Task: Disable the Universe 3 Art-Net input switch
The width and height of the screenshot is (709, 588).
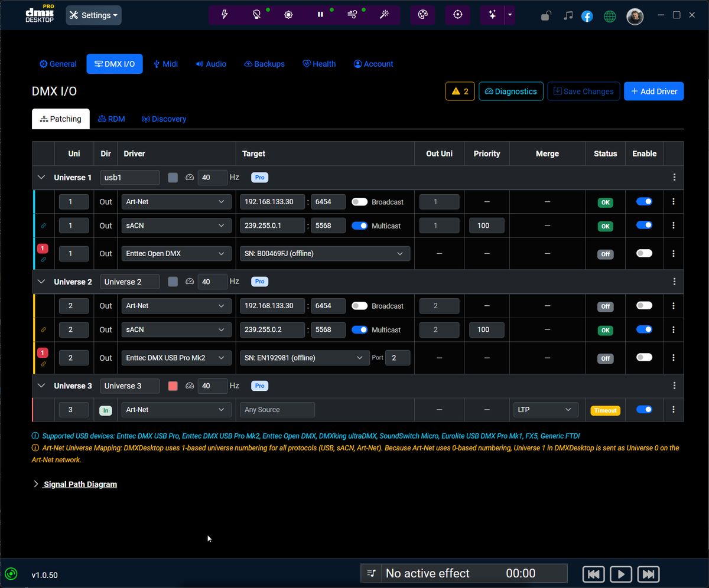Action: 644,409
